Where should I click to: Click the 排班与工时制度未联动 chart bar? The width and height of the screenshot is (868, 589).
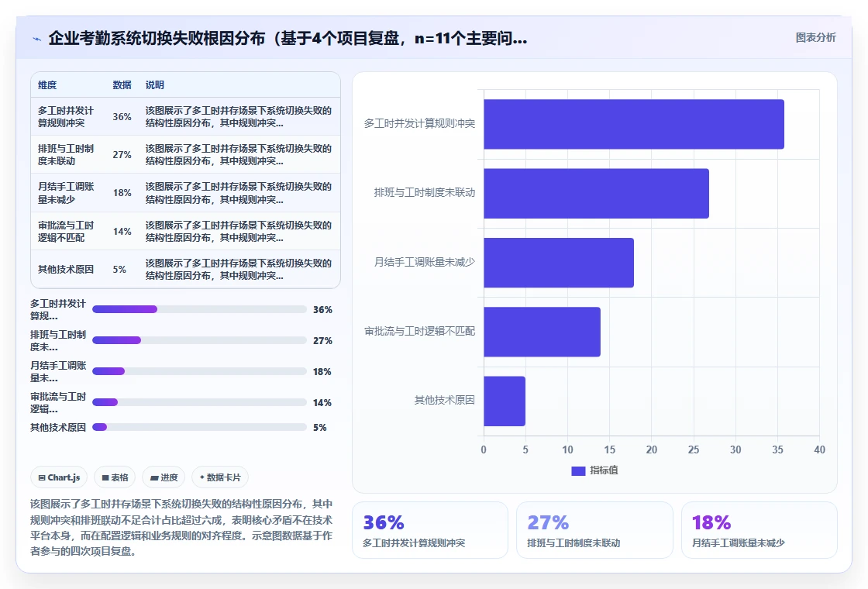[596, 193]
